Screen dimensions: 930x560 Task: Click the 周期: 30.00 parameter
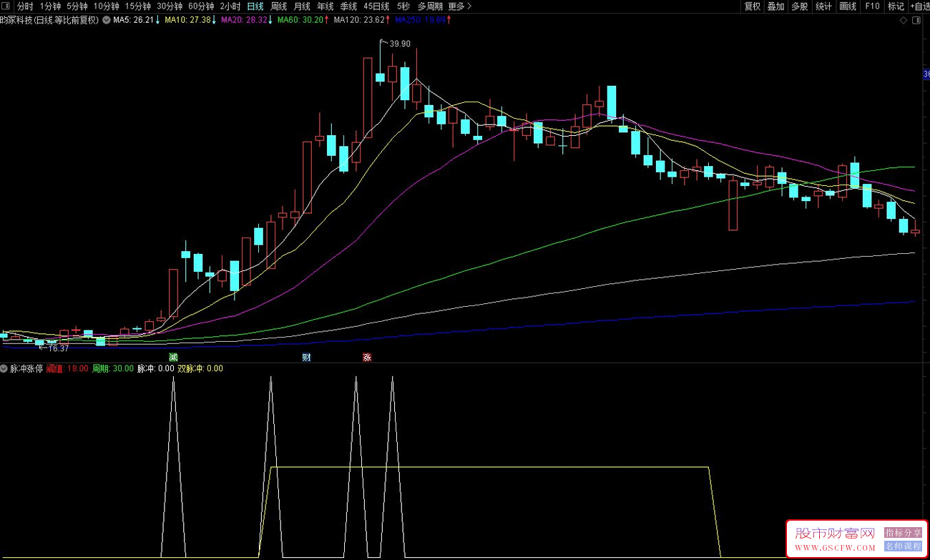[x=113, y=369]
